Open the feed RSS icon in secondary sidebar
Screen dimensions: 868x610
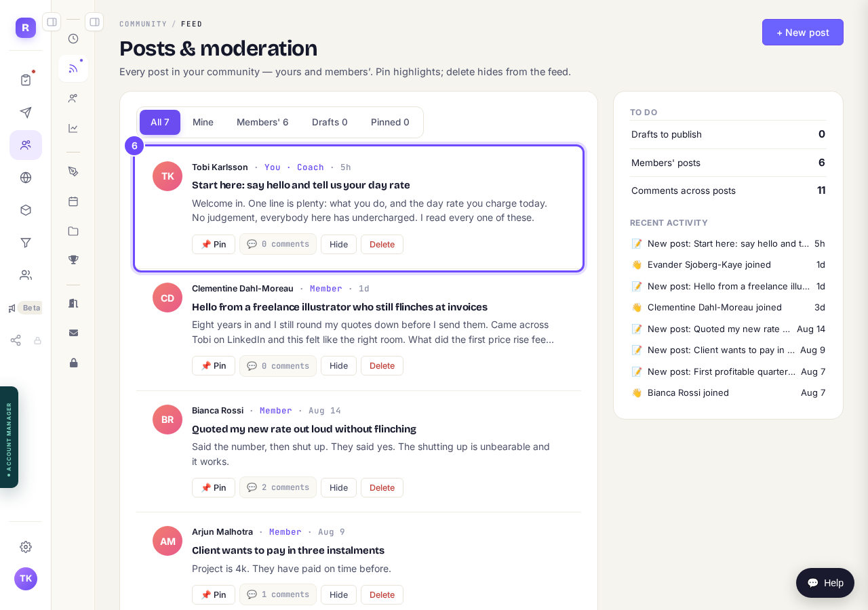point(73,68)
